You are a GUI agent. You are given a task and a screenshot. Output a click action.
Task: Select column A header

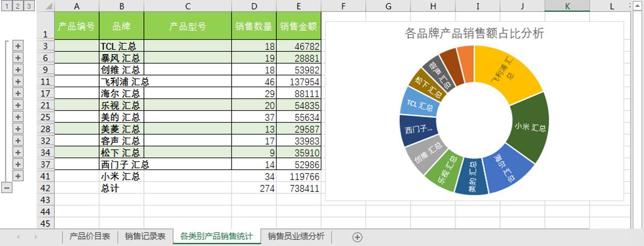77,6
